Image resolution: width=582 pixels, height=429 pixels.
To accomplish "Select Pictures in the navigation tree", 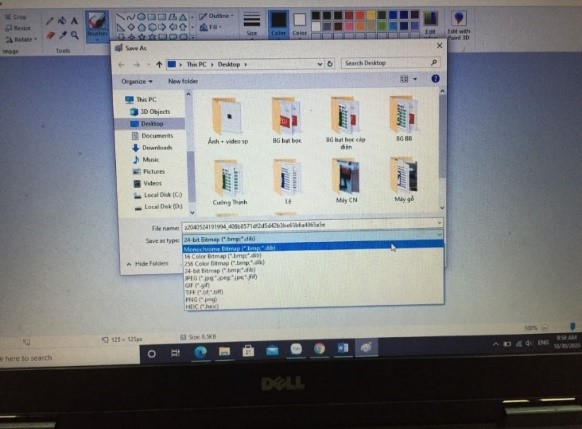I will pos(148,171).
